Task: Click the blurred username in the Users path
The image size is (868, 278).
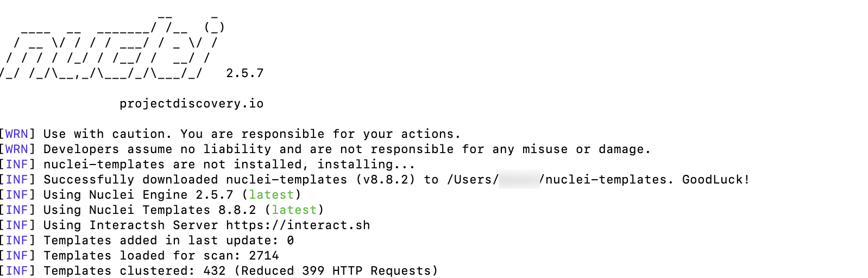Action: [x=519, y=179]
